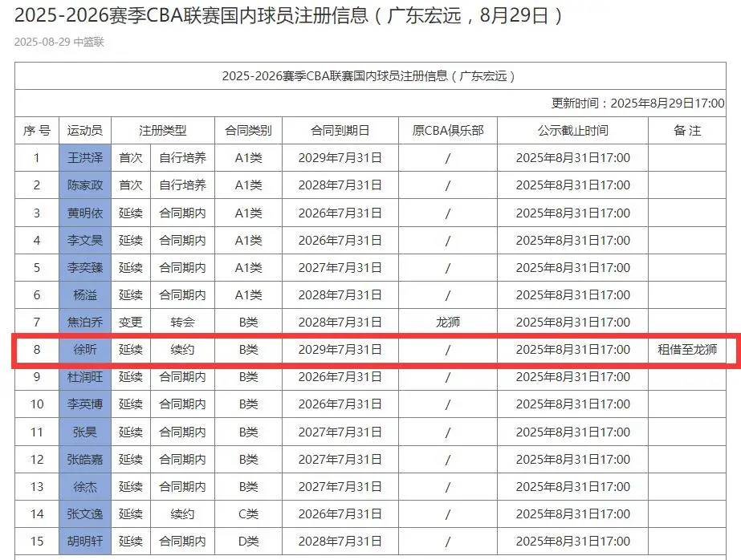Click the 变更 cell in 焦泊乔's row
This screenshot has width=741, height=560.
[x=130, y=323]
